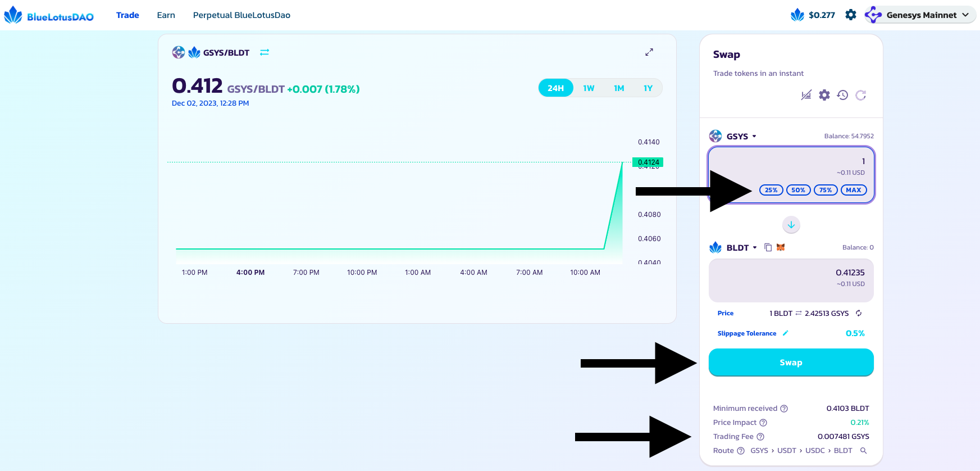
Task: Show Price Impact help tooltip
Action: (x=763, y=423)
